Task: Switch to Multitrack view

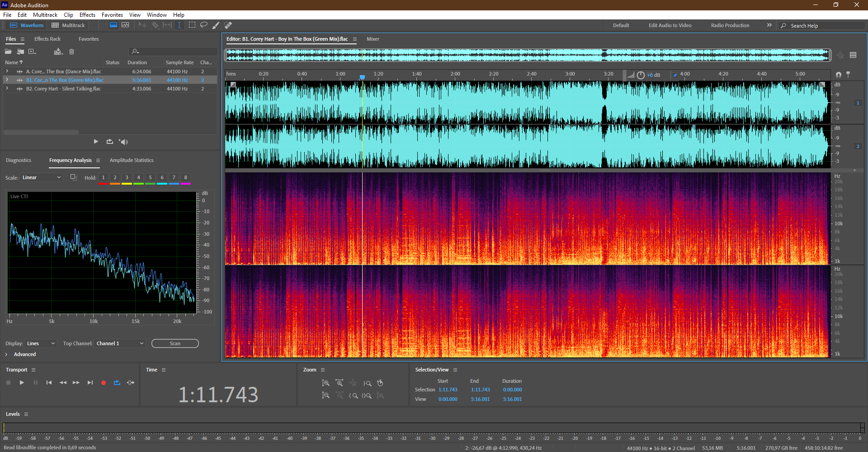Action: tap(68, 25)
